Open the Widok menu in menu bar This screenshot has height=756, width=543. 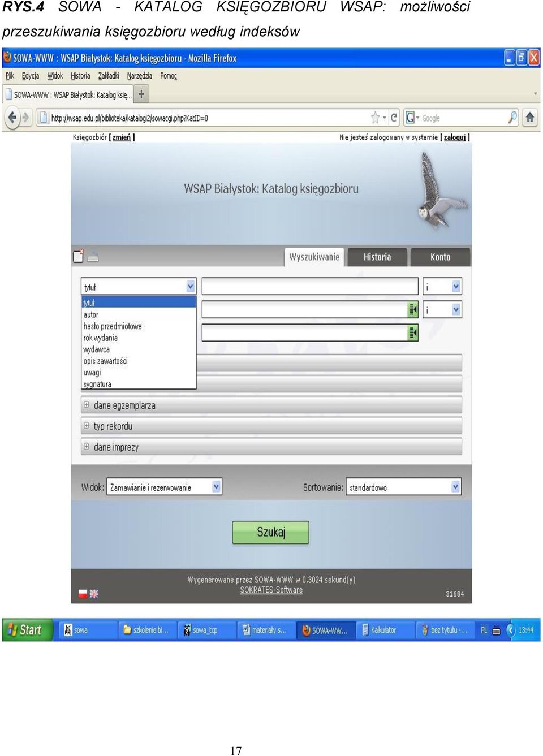coord(55,76)
